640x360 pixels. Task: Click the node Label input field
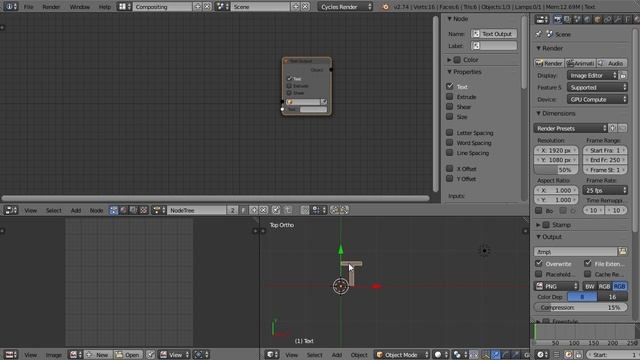[x=494, y=46]
